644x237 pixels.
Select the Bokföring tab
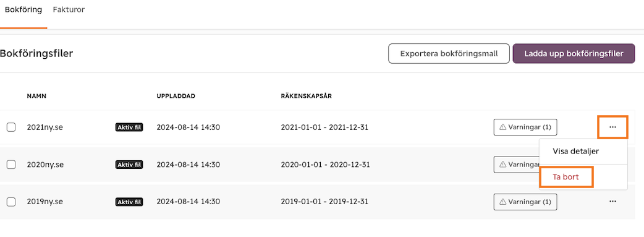click(x=23, y=9)
